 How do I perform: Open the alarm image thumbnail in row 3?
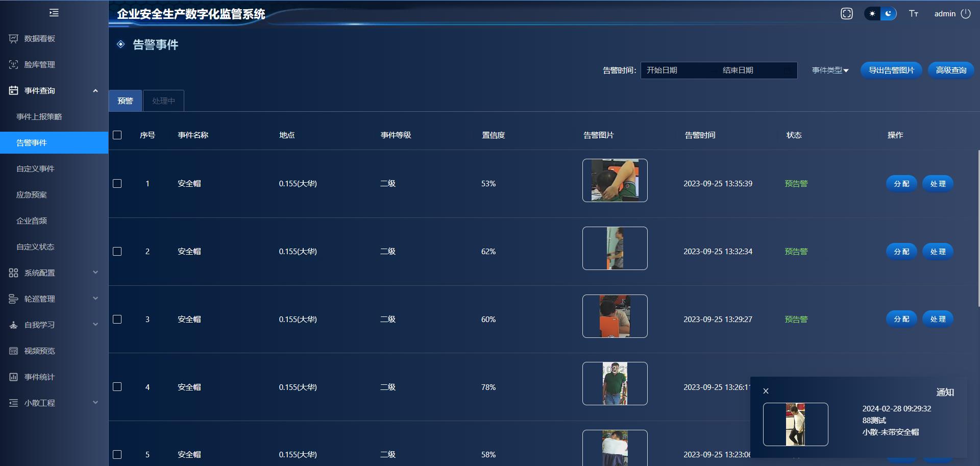click(x=615, y=316)
